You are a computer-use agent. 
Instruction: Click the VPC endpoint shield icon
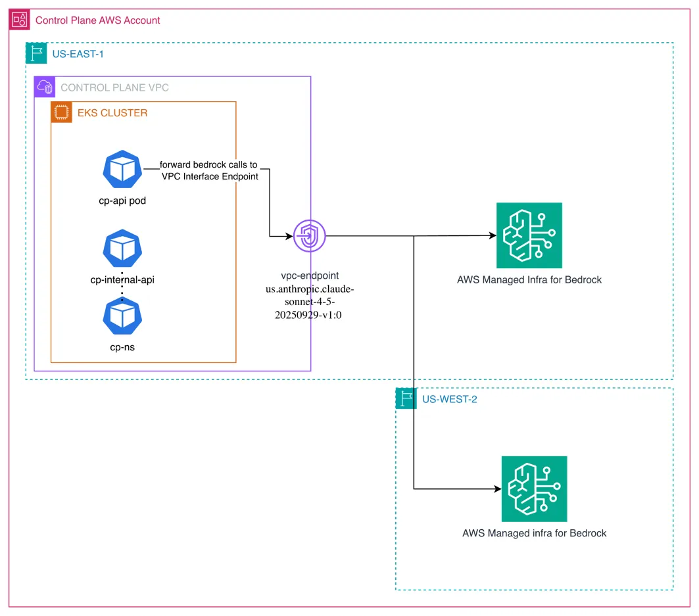309,236
